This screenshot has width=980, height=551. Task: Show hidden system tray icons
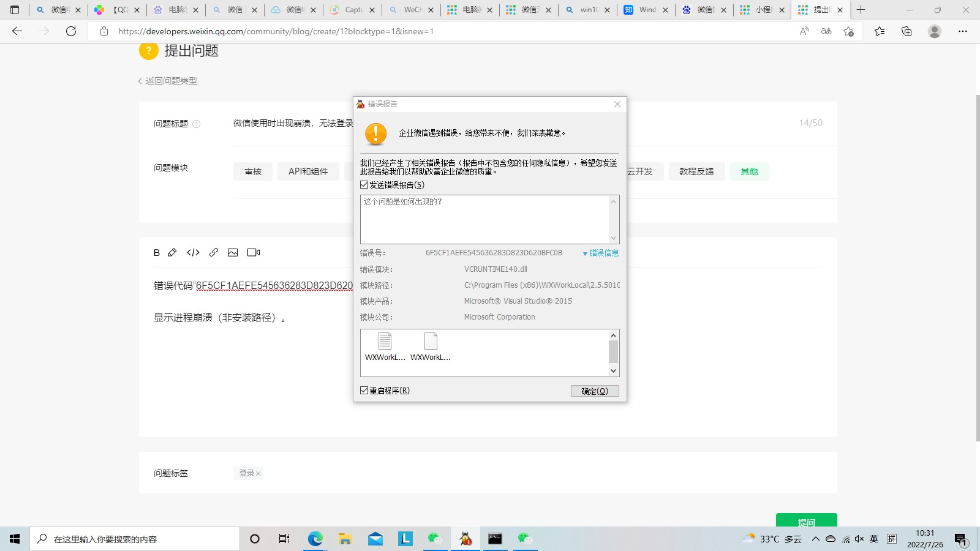click(815, 539)
